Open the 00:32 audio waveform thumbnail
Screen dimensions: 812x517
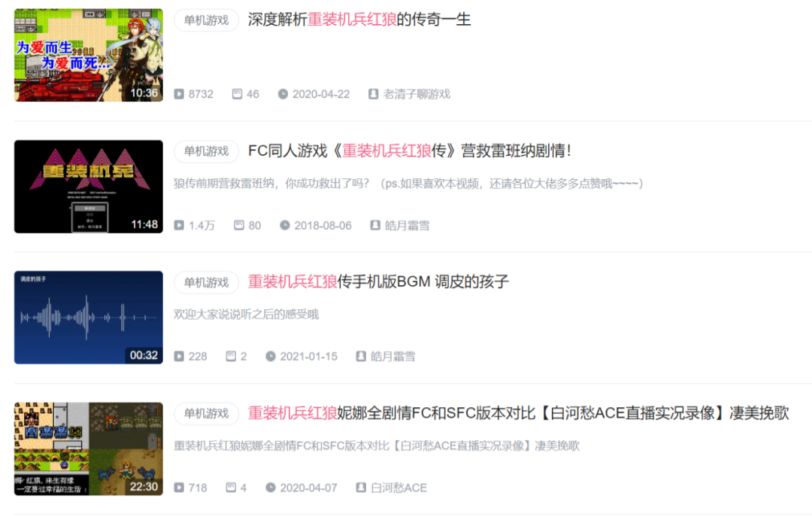coord(89,318)
